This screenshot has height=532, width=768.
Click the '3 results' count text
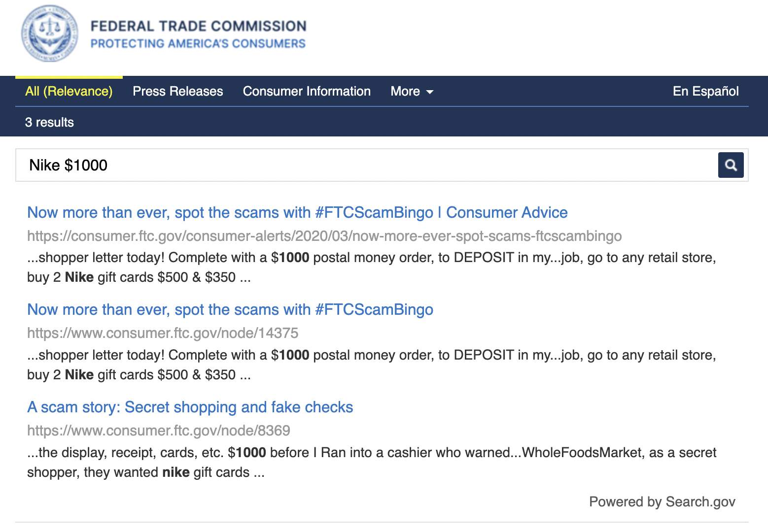pos(49,122)
